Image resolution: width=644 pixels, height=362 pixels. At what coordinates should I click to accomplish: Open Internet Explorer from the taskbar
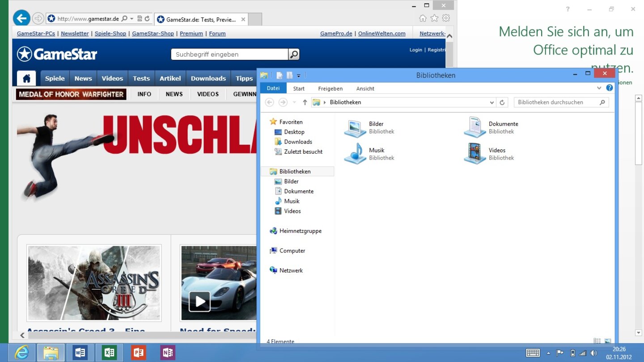(x=21, y=353)
